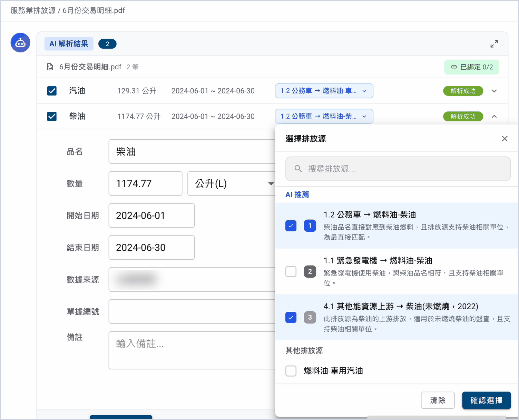Click the magnifier icon in the emission source search
This screenshot has width=519, height=420.
click(x=298, y=169)
